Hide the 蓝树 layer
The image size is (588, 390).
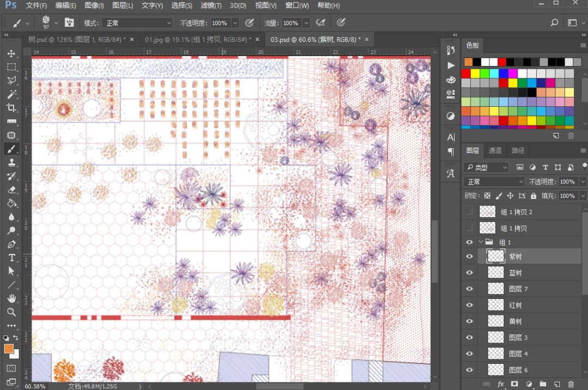[x=469, y=273]
